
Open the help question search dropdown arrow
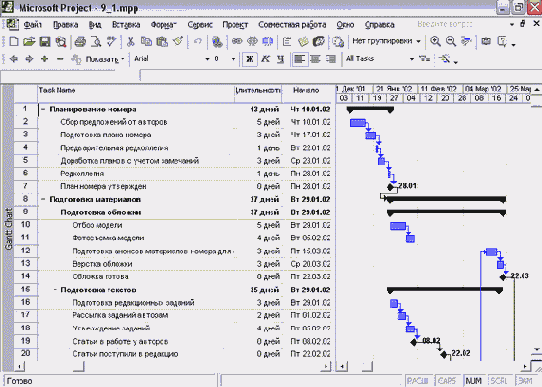tap(512, 24)
